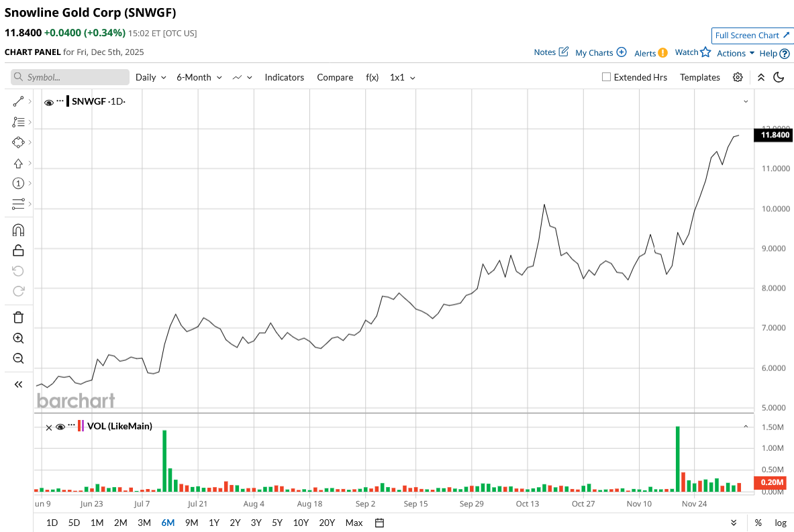Select the 3M time range

[144, 523]
